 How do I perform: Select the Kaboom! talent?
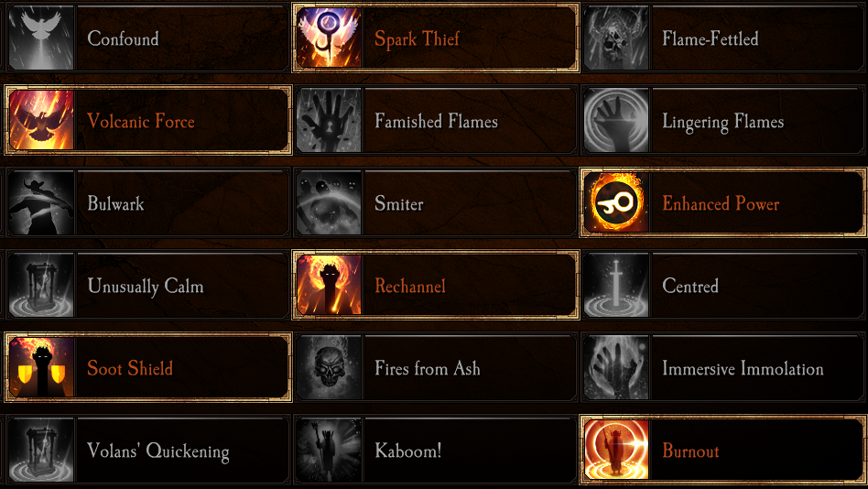pos(436,450)
